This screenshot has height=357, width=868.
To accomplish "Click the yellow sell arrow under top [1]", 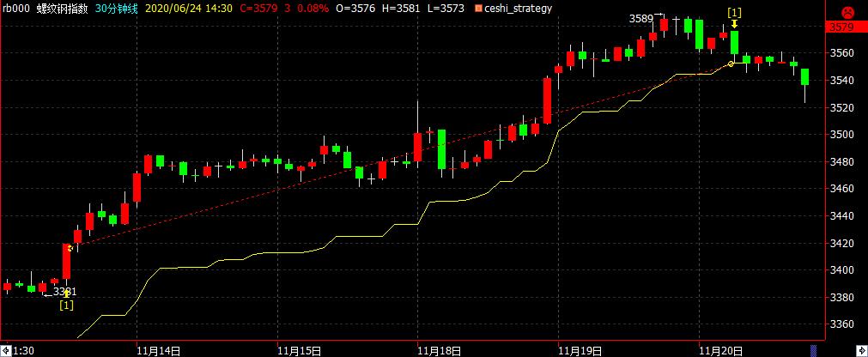I will 735,24.
